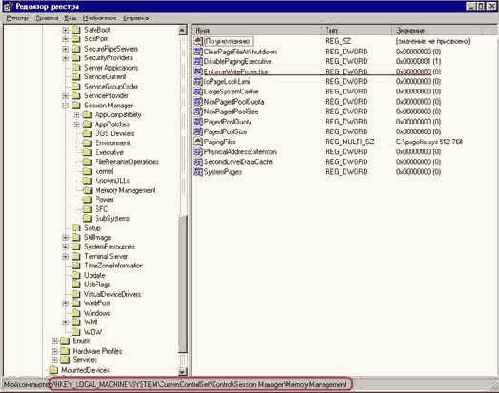
Task: Click the KnownDLLs folder icon
Action: tap(87, 181)
